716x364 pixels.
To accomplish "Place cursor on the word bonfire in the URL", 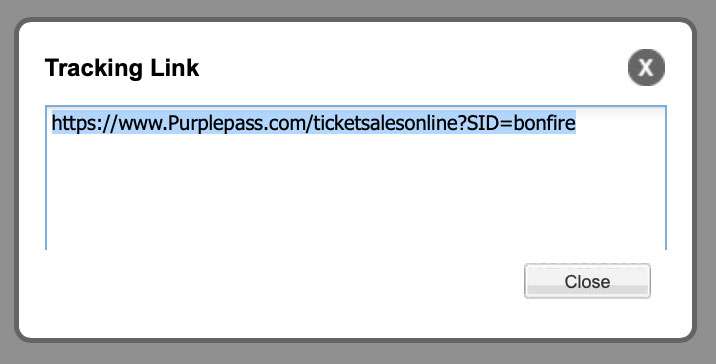I will coord(544,123).
